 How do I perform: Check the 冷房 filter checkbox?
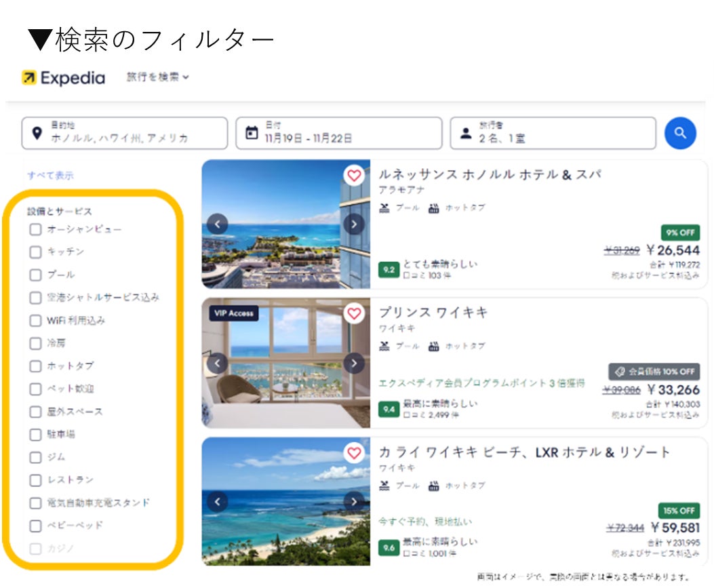(x=35, y=343)
